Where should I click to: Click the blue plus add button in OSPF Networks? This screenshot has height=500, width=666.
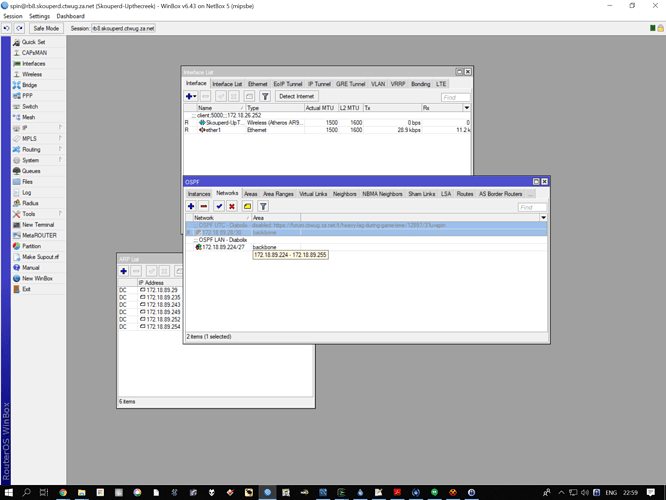click(x=191, y=206)
